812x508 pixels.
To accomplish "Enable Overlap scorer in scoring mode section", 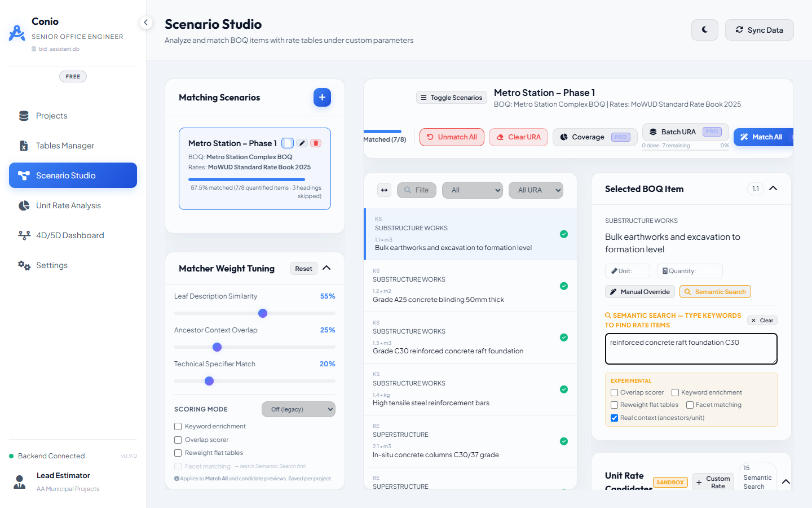I will [178, 440].
